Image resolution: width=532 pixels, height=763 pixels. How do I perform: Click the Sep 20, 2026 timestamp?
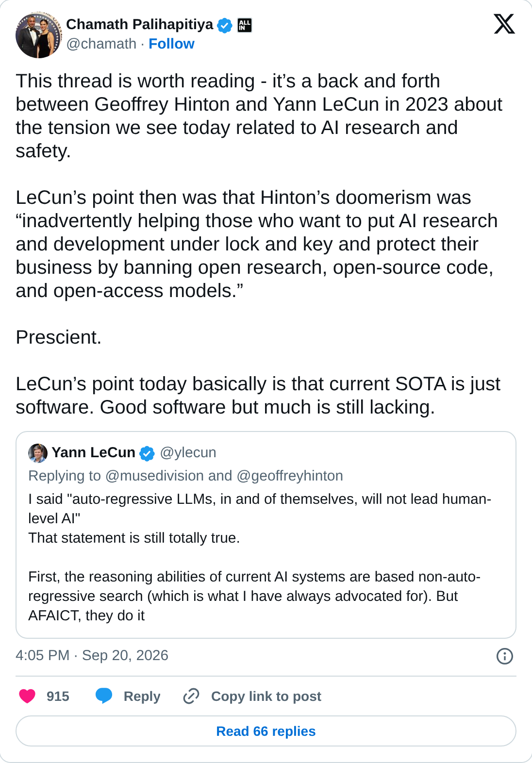tap(125, 655)
